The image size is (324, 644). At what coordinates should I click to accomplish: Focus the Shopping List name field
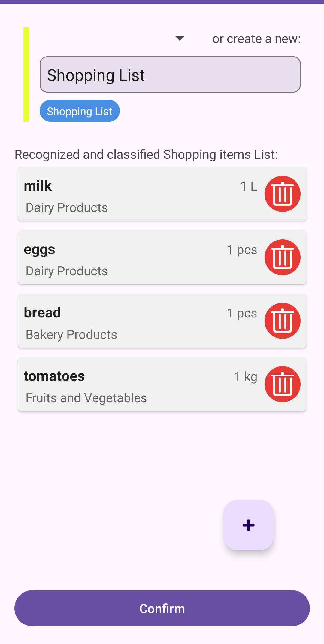point(170,75)
